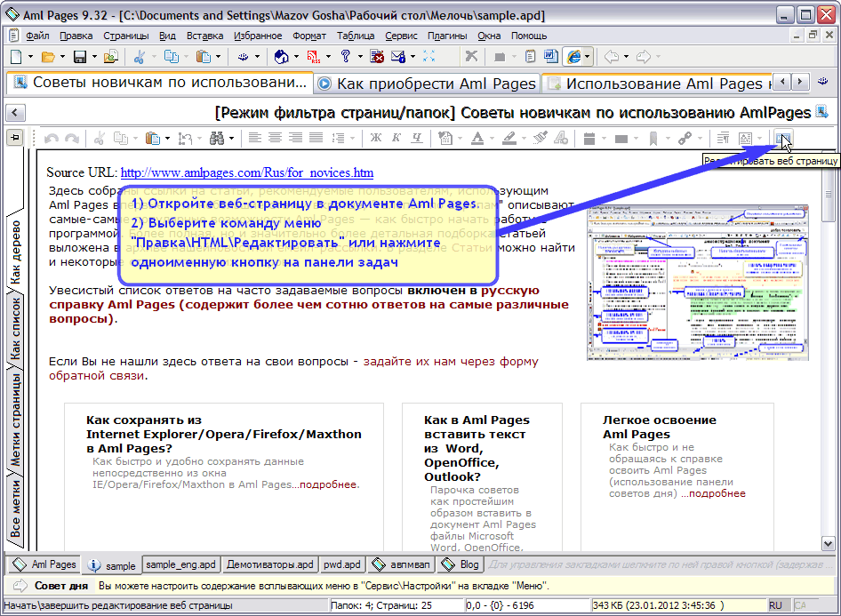Click the Tip of the day arrow icon

pyautogui.click(x=20, y=586)
